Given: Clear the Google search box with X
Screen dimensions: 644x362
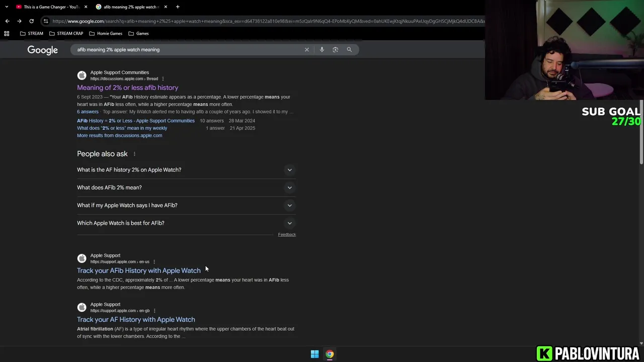Looking at the screenshot, I should [x=307, y=49].
